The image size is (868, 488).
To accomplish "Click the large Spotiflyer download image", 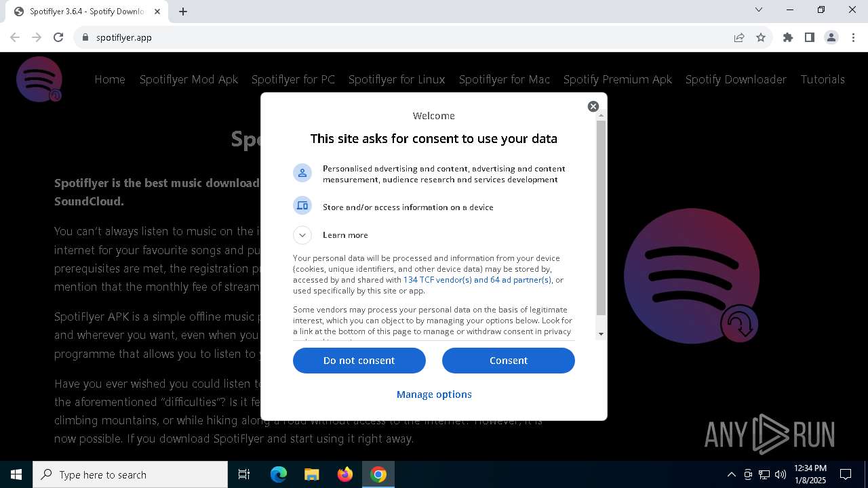I will (692, 276).
